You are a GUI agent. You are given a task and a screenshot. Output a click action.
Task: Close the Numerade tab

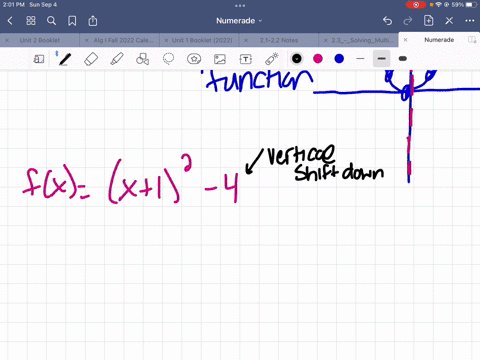405,40
